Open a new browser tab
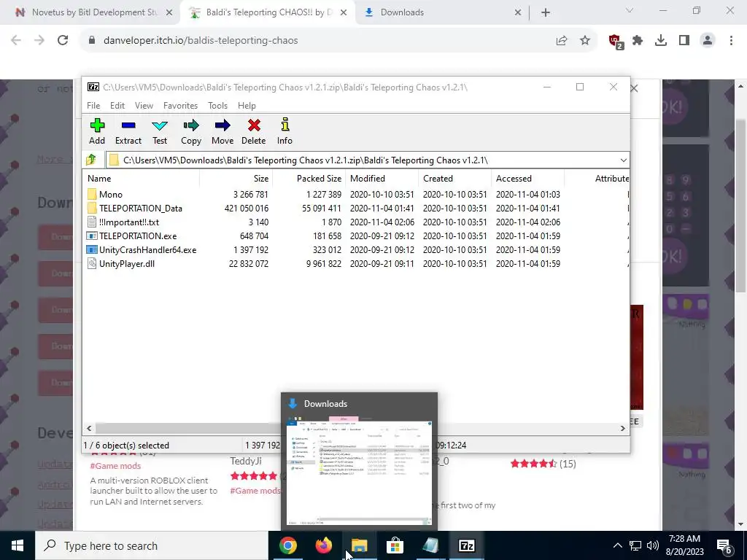The image size is (747, 560). pyautogui.click(x=546, y=13)
